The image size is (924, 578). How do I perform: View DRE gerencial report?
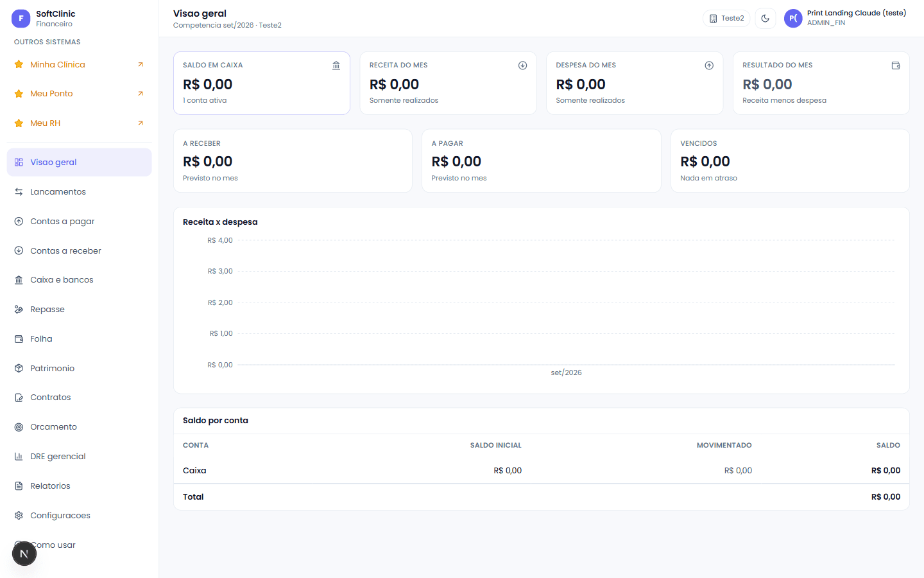[x=80, y=457]
